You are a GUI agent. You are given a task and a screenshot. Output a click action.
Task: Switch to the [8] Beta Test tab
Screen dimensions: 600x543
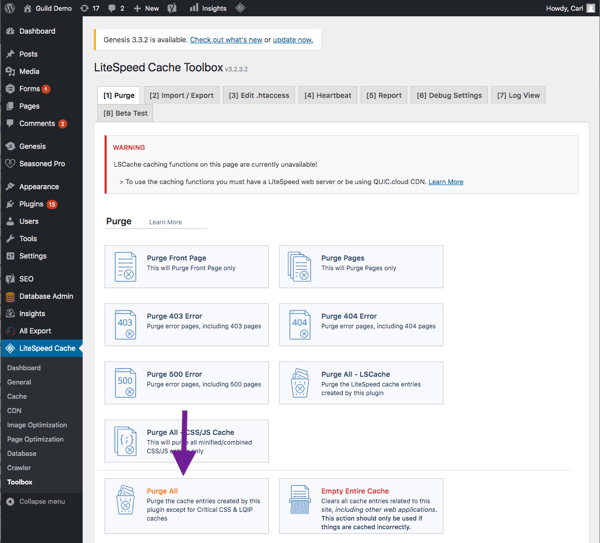[125, 113]
